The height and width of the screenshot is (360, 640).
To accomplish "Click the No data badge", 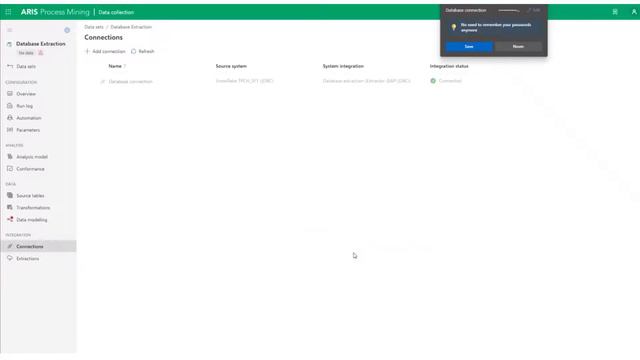I will click(x=26, y=53).
